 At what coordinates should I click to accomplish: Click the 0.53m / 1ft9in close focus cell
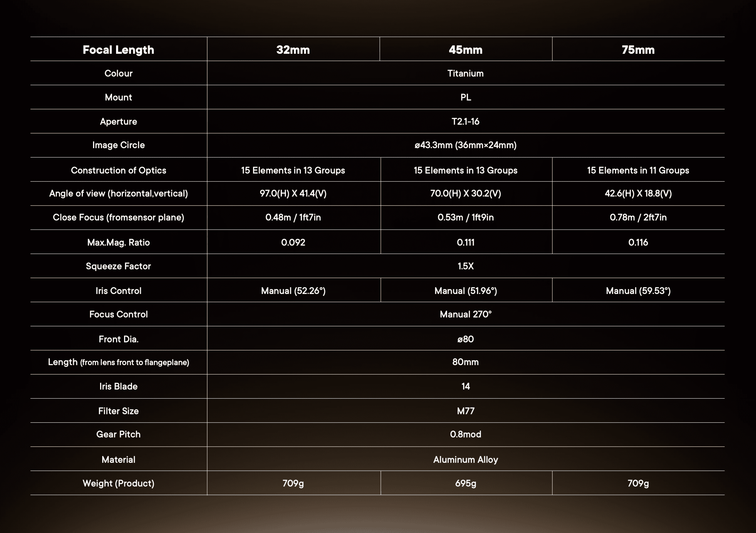pyautogui.click(x=465, y=217)
